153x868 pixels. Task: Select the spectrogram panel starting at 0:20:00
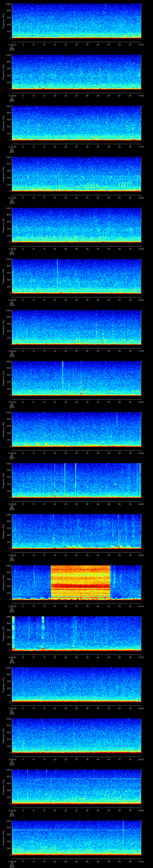tap(76, 327)
